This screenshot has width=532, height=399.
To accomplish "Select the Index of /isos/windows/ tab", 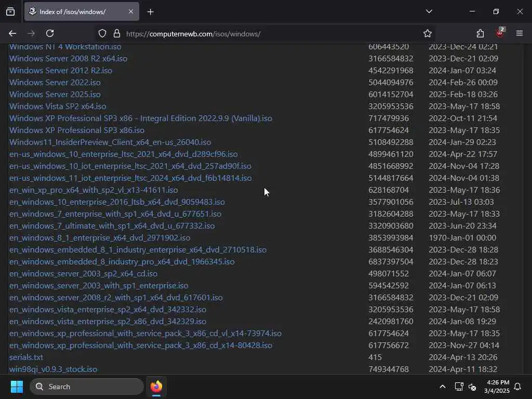I will pyautogui.click(x=82, y=11).
